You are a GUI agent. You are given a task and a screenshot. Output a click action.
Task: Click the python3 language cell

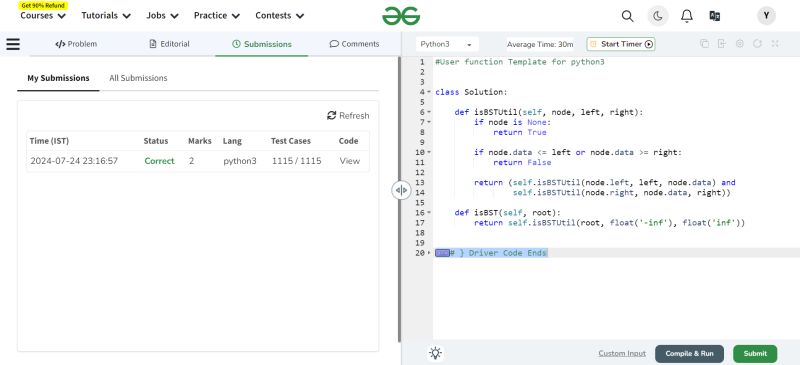pos(240,161)
